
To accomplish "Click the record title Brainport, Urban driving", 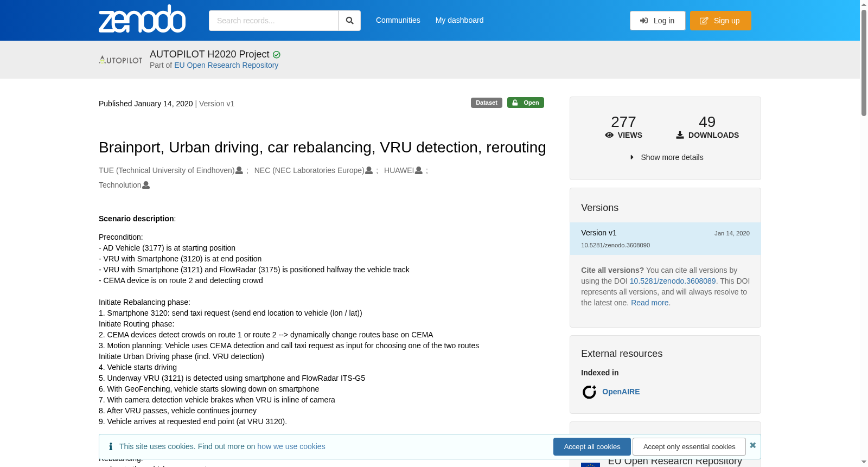I will (x=322, y=148).
